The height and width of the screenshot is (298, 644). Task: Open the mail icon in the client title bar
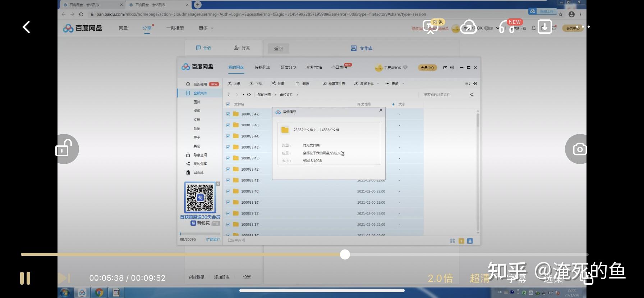coord(445,67)
